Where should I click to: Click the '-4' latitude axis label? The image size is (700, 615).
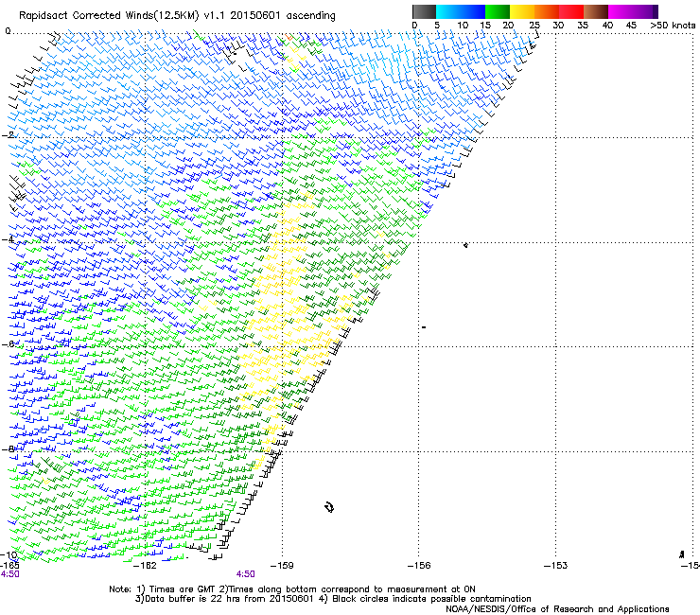click(x=8, y=239)
